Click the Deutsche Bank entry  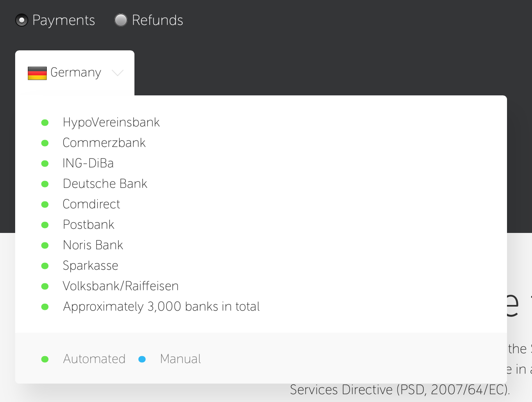tap(105, 184)
